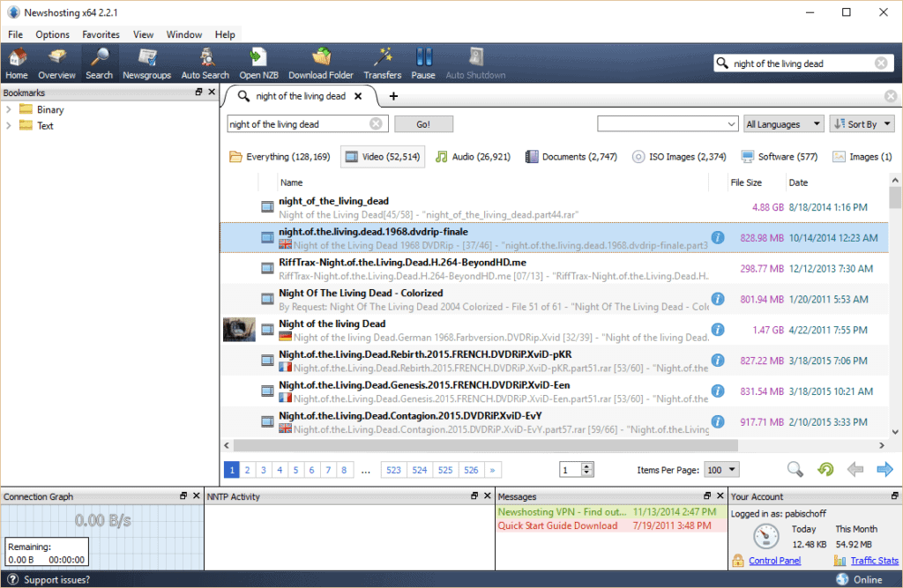Click the horizontal scrollbar of results

pos(486,445)
